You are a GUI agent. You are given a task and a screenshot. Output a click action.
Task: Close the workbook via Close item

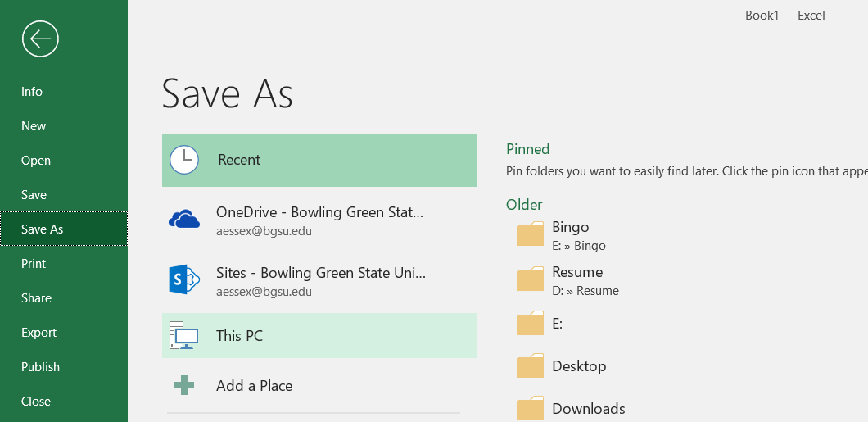click(x=36, y=402)
